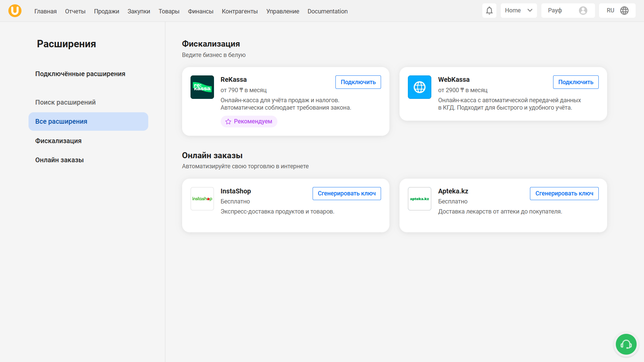Click the globe language icon
Screen dimensions: 644x362
(x=624, y=11)
